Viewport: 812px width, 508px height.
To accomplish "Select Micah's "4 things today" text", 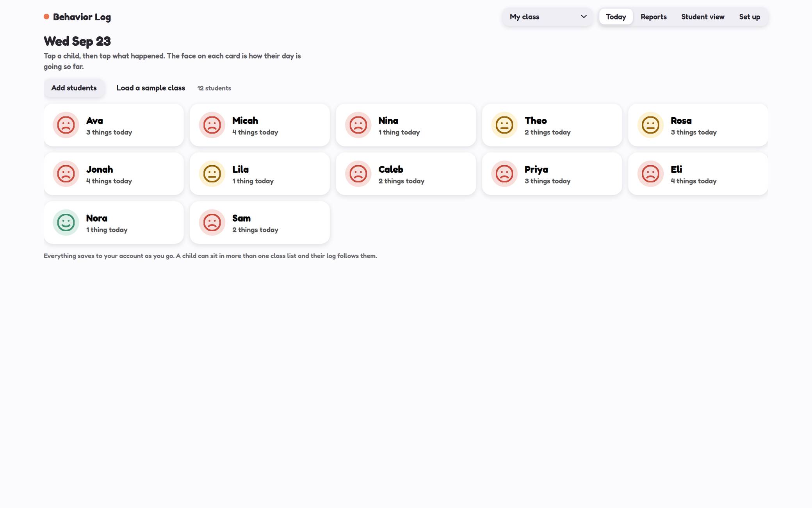I will tap(255, 132).
